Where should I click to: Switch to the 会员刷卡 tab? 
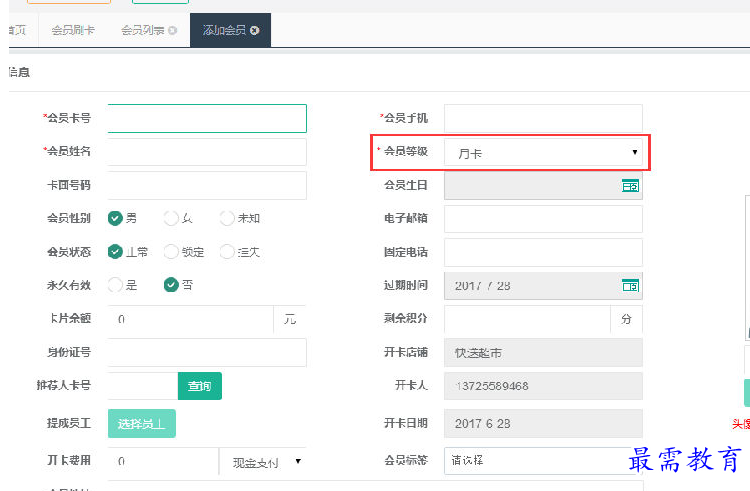(73, 30)
